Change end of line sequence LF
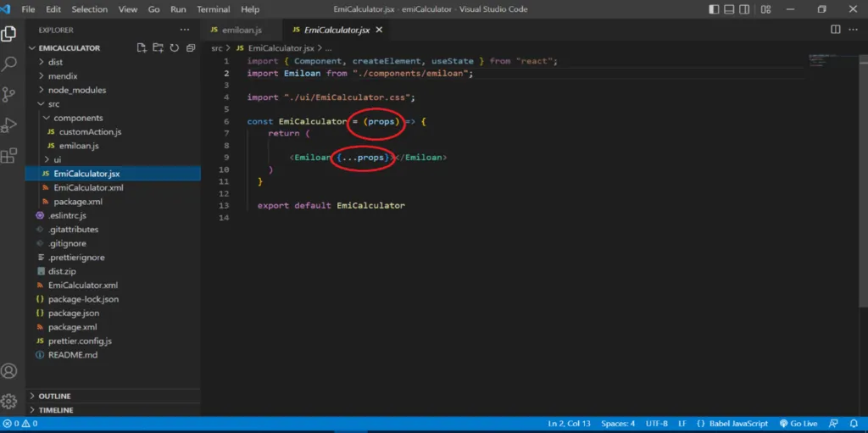This screenshot has height=433, width=868. click(682, 424)
